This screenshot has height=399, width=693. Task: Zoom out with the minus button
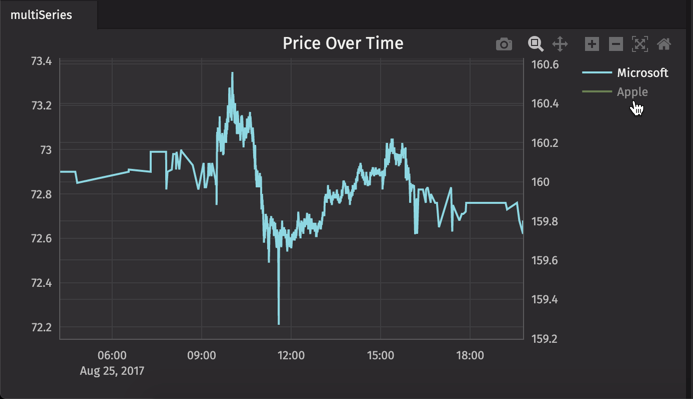[x=616, y=44]
